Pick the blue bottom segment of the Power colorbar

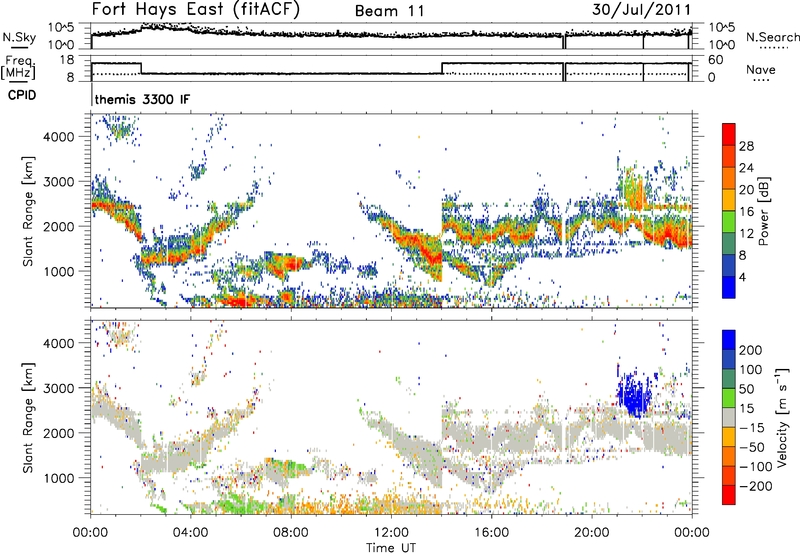click(729, 287)
